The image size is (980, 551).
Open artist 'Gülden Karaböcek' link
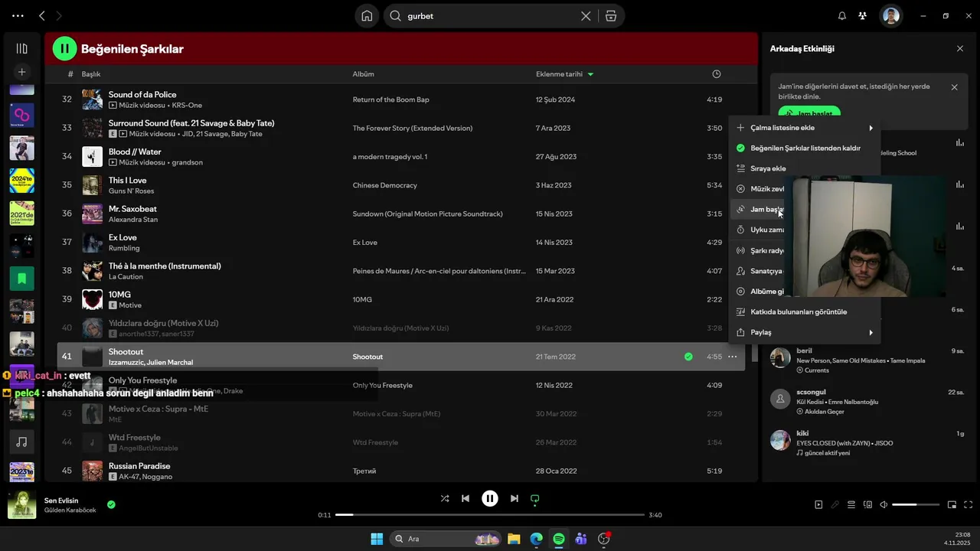[70, 510]
